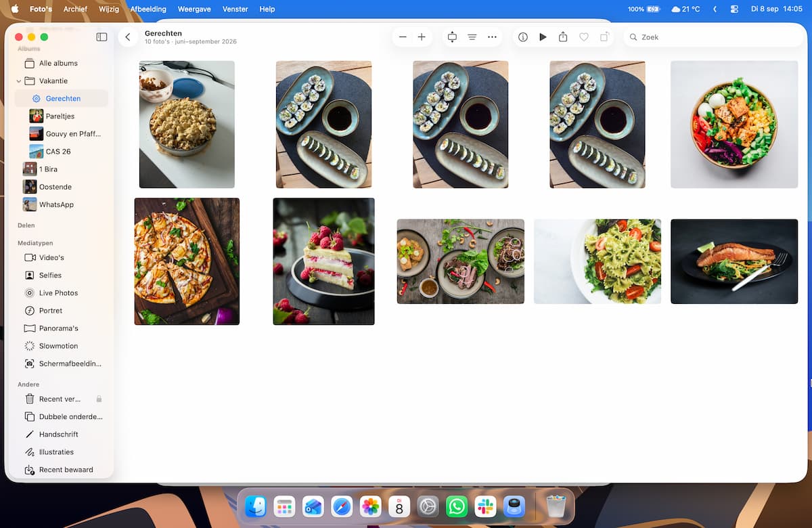Open Safari from the Dock
812x528 pixels.
coord(342,506)
